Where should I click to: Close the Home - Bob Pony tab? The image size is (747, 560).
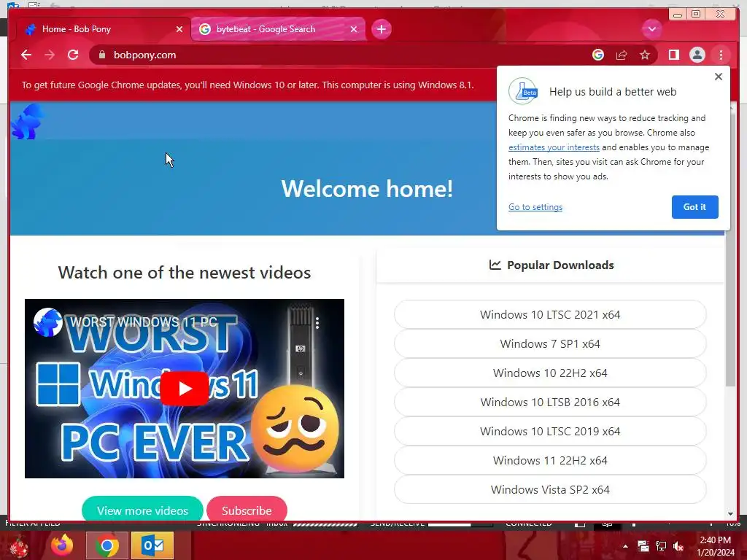tap(179, 29)
